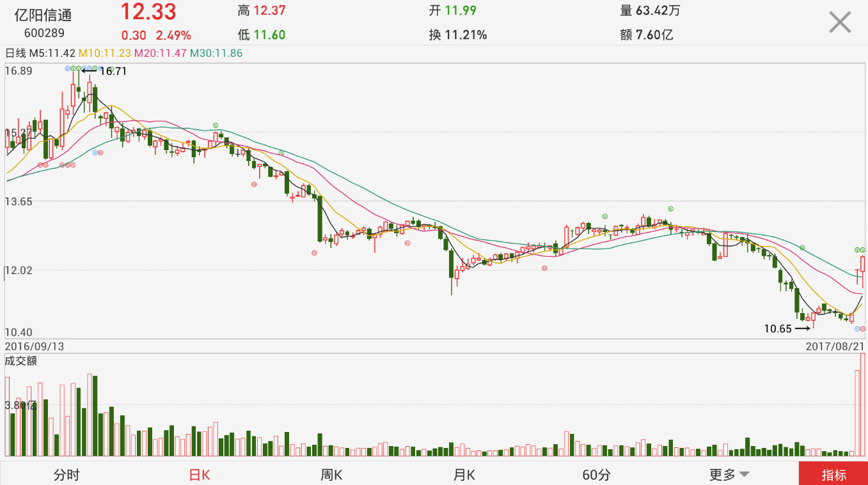Click the 10.65 lowest price annotation
The height and width of the screenshot is (485, 868).
pyautogui.click(x=778, y=329)
